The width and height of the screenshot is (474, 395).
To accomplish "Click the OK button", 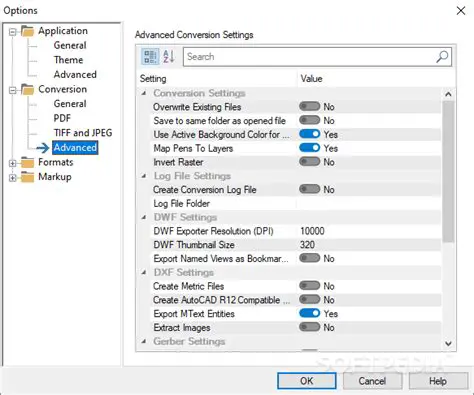I will point(306,381).
